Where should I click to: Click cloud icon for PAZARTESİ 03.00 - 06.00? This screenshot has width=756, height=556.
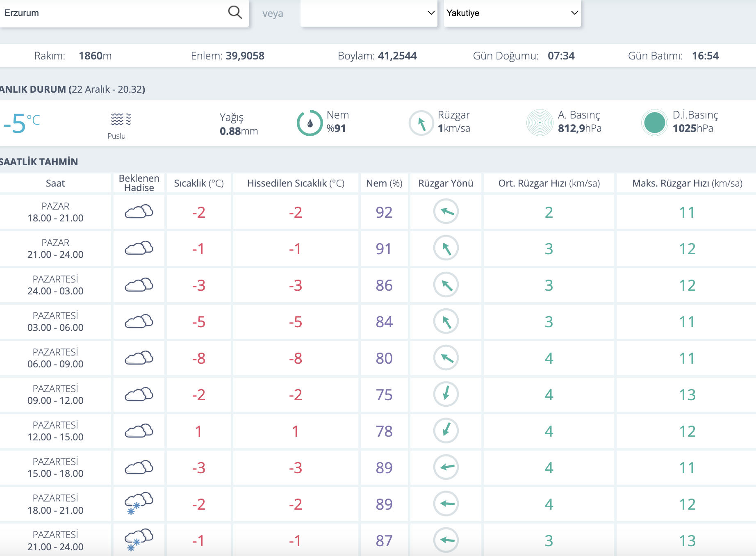point(139,321)
